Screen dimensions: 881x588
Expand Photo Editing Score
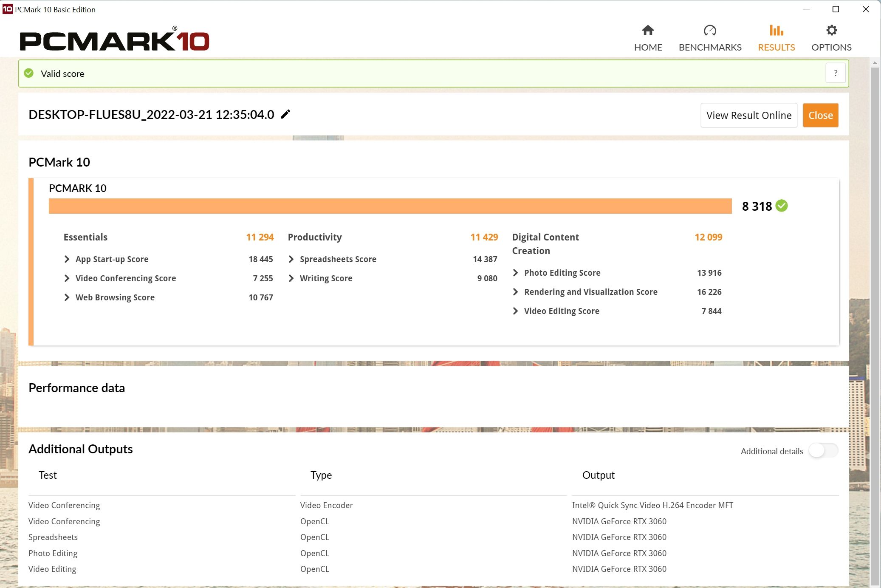pyautogui.click(x=515, y=273)
